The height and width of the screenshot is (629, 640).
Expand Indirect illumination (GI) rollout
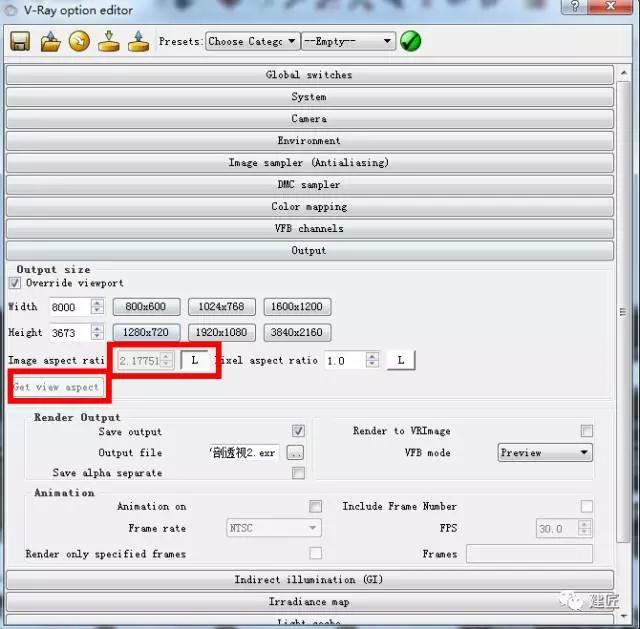310,580
